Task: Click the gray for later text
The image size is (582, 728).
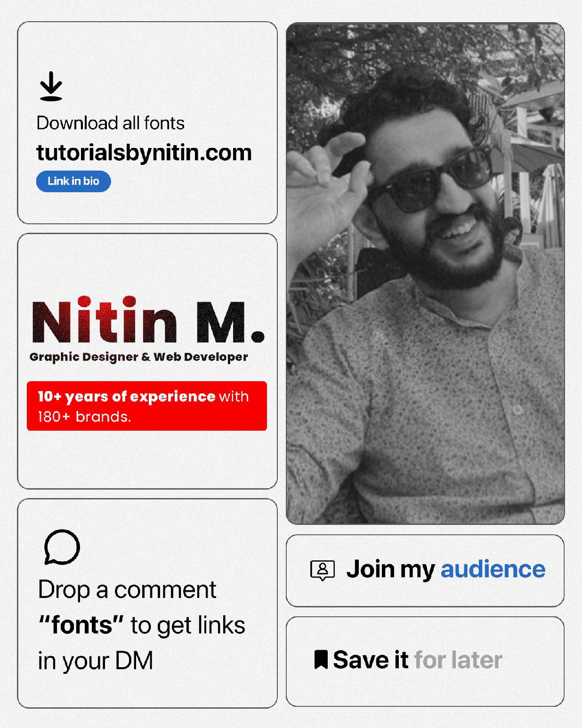Action: [x=458, y=660]
